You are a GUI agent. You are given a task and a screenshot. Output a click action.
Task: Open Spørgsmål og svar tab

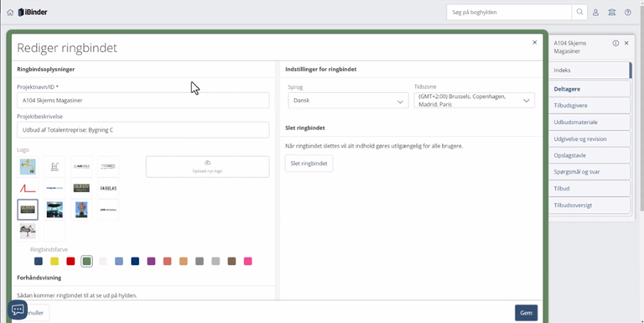click(x=589, y=172)
